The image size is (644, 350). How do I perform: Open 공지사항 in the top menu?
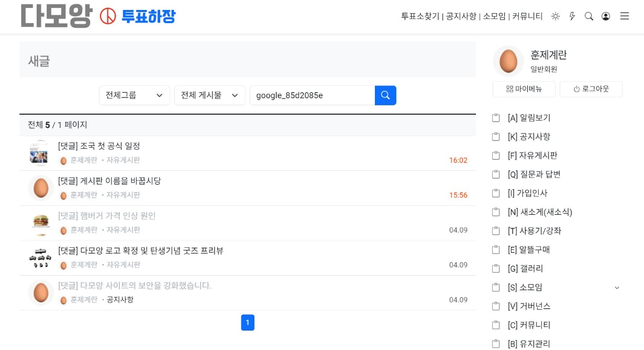461,16
